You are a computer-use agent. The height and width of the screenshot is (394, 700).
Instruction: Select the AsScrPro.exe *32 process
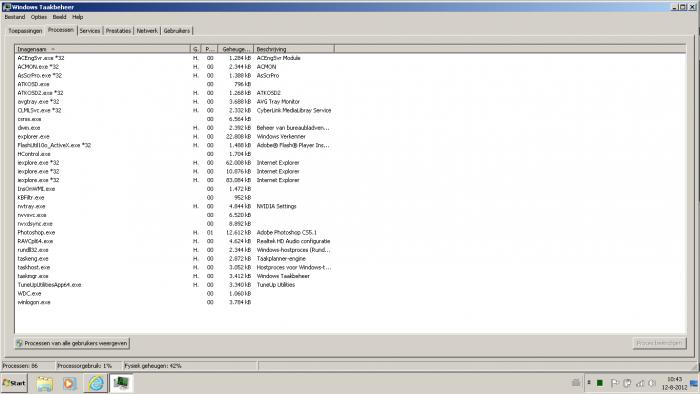pyautogui.click(x=175, y=75)
